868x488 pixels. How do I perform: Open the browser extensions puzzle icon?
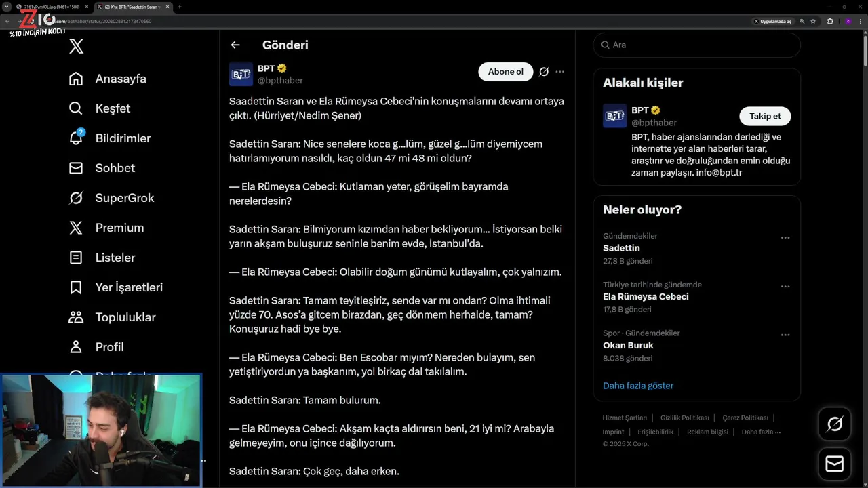coord(830,22)
